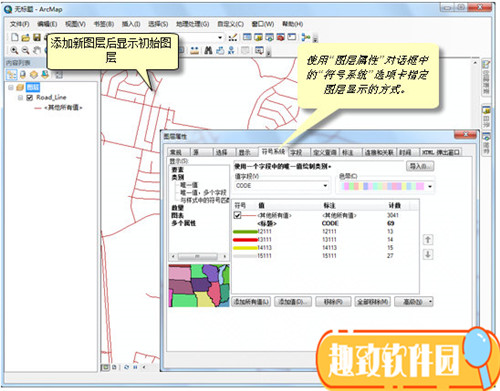The image size is (500, 391).
Task: Select the Find binoculars tool
Action: click(x=208, y=50)
